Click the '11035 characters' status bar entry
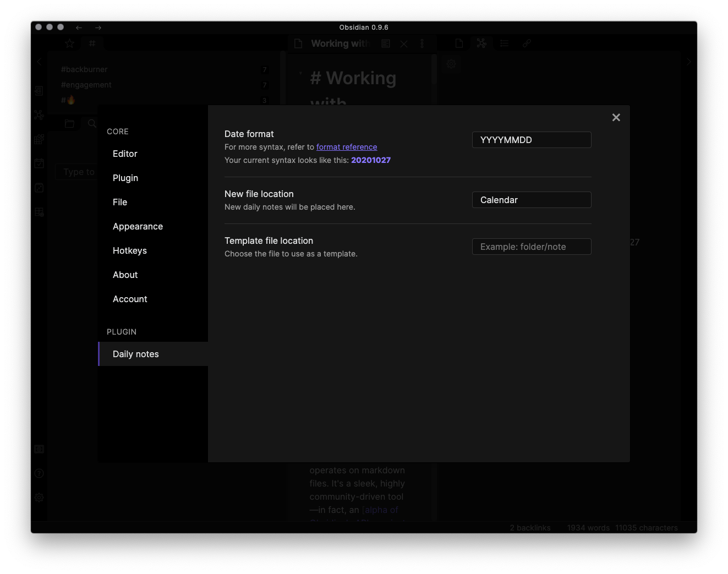The image size is (728, 574). 647,528
